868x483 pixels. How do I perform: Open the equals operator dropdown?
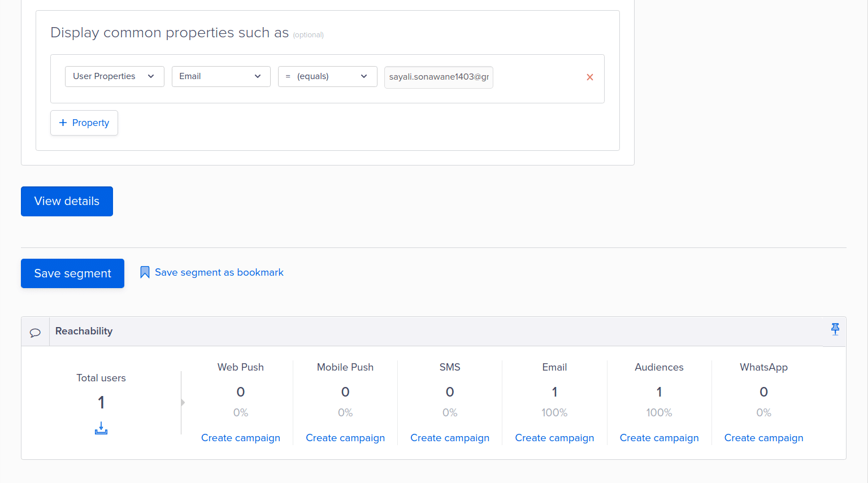tap(327, 76)
